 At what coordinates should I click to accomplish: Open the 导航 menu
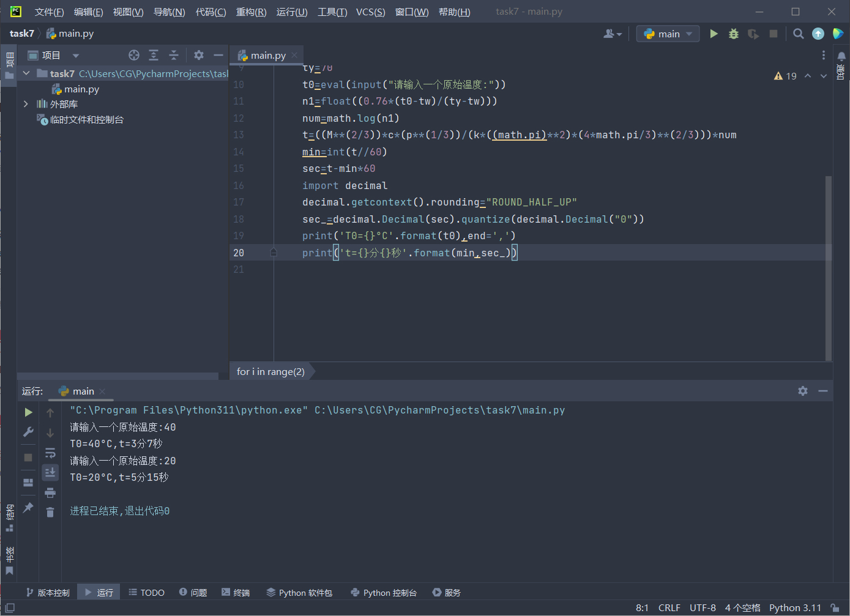point(169,12)
